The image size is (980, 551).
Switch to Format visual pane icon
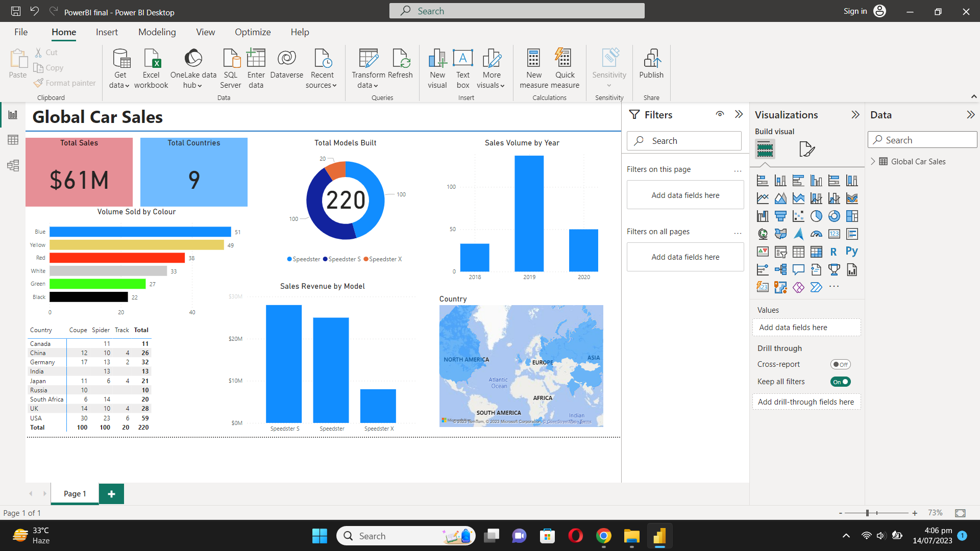pos(806,149)
